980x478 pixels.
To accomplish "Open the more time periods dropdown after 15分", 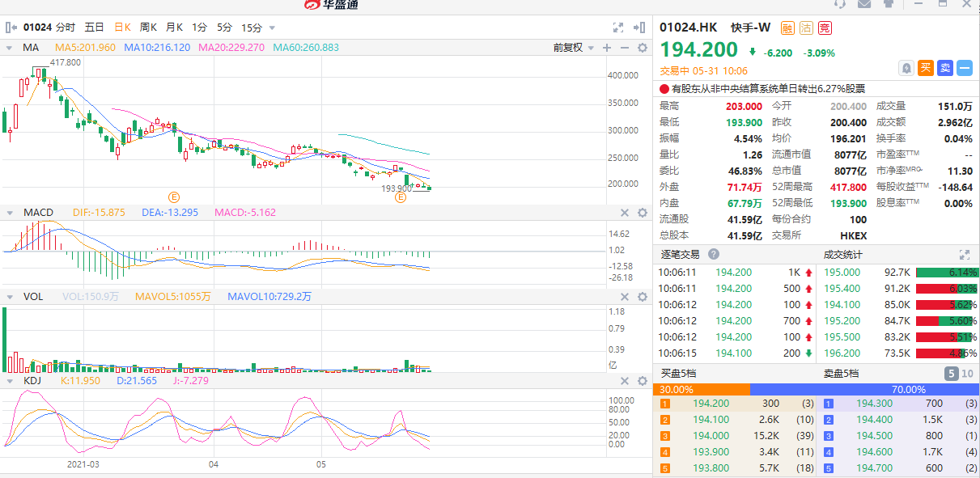I will point(272,27).
